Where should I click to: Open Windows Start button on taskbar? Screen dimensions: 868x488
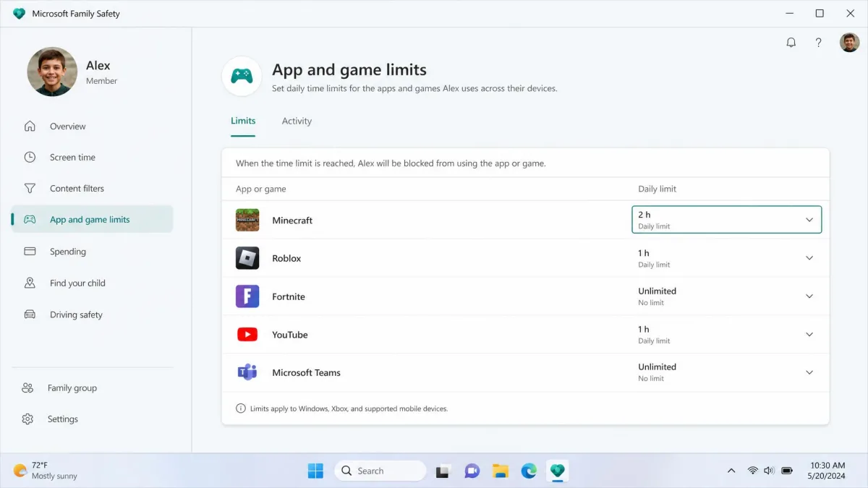315,471
